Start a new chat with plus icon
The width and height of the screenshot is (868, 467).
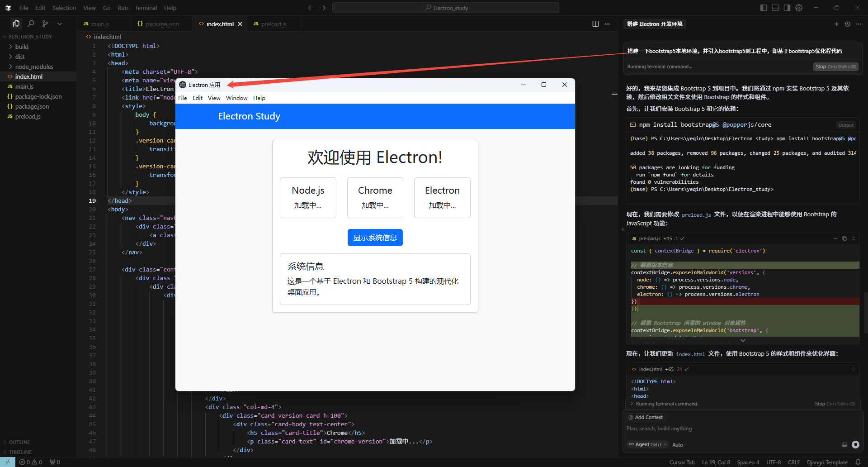(x=836, y=24)
